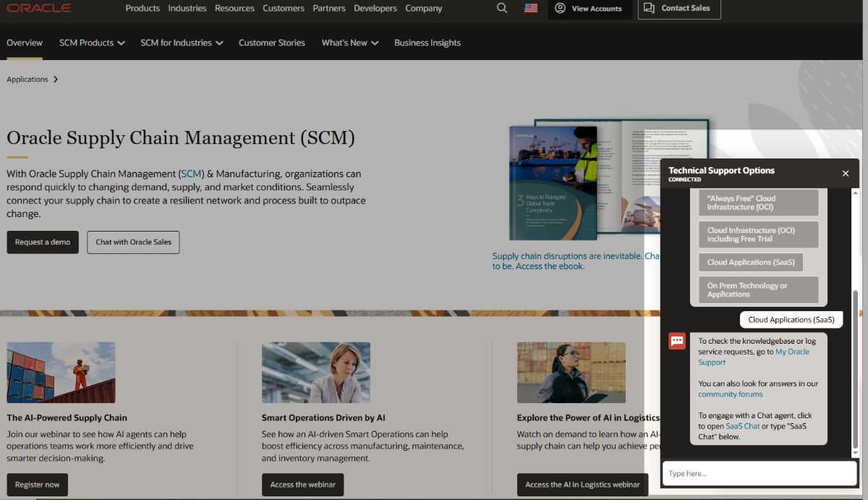868x500 pixels.
Task: Click Chat with Oracle Sales button
Action: 133,242
